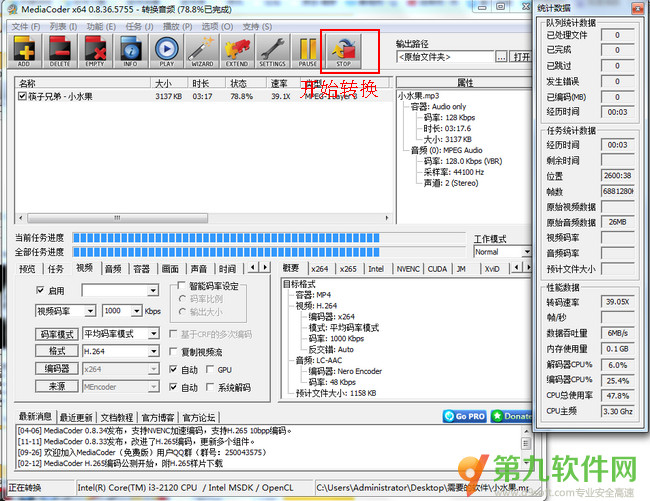Click the STOP toolbar icon
This screenshot has width=650, height=501.
click(x=344, y=51)
